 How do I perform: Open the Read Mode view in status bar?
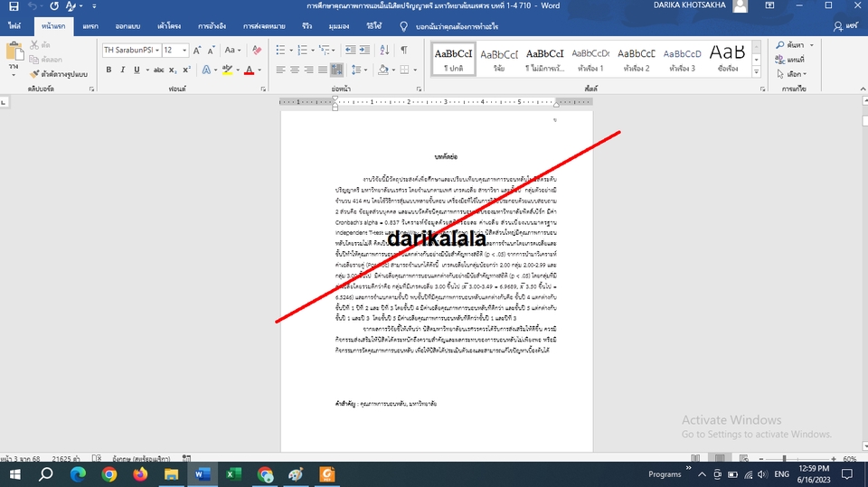point(695,458)
